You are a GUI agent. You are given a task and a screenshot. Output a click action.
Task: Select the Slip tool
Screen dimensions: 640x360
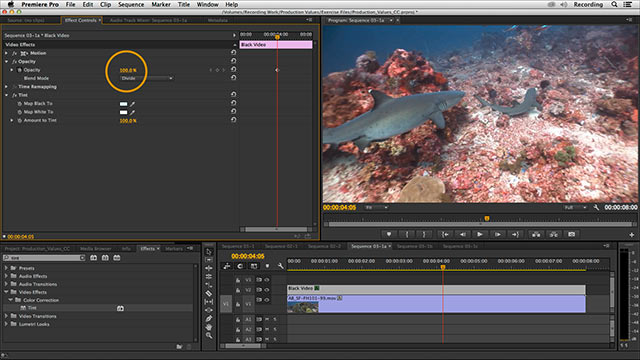coord(209,302)
